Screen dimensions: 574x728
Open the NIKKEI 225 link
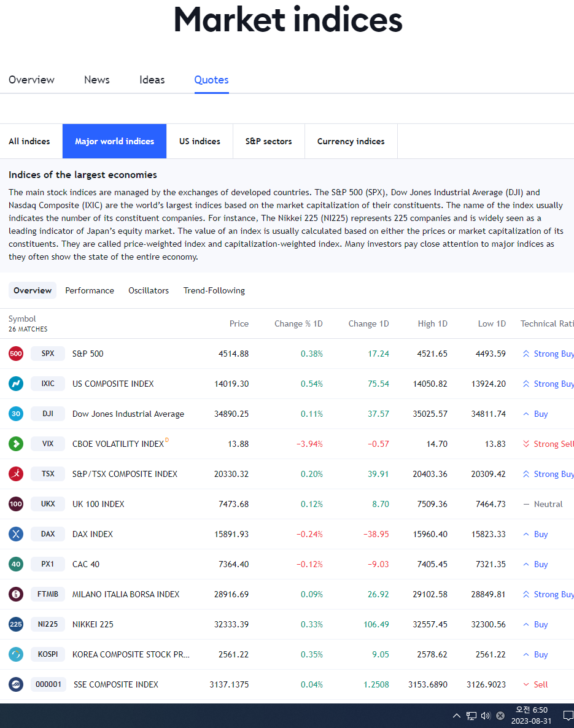(93, 624)
